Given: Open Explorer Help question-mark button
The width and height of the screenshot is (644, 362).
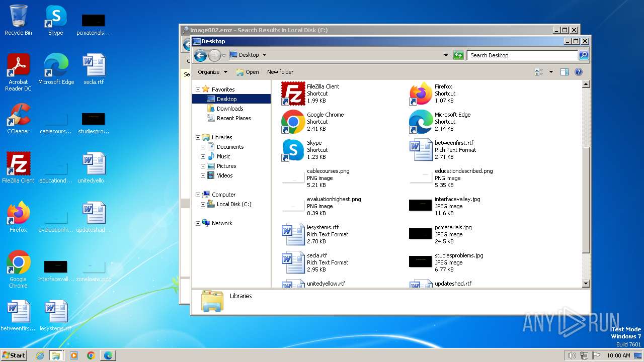Looking at the screenshot, I should pyautogui.click(x=579, y=72).
